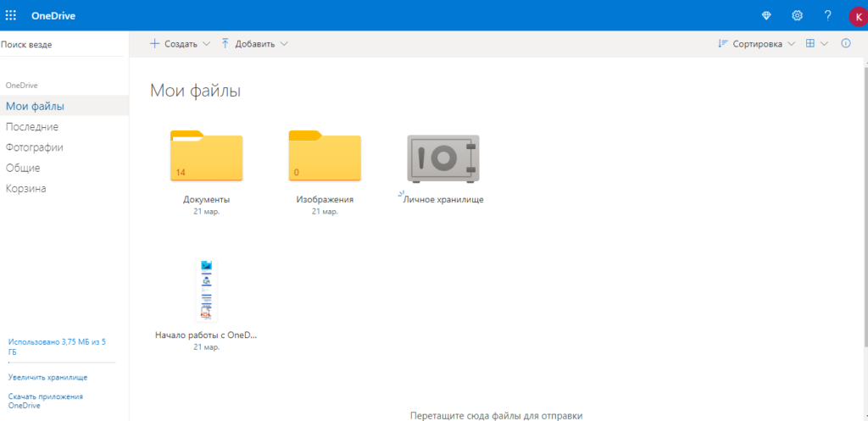The width and height of the screenshot is (868, 421).
Task: Open the Личное хранилище vault
Action: (442, 158)
